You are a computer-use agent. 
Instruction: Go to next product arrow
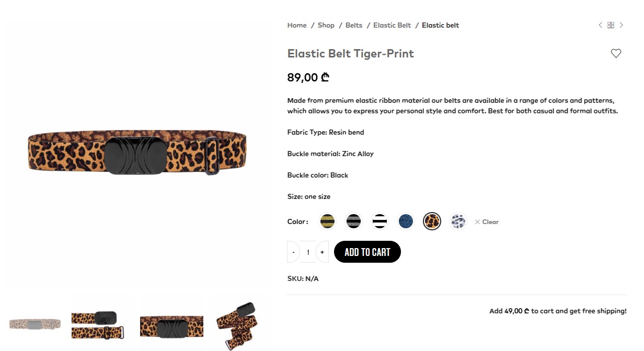[x=622, y=25]
